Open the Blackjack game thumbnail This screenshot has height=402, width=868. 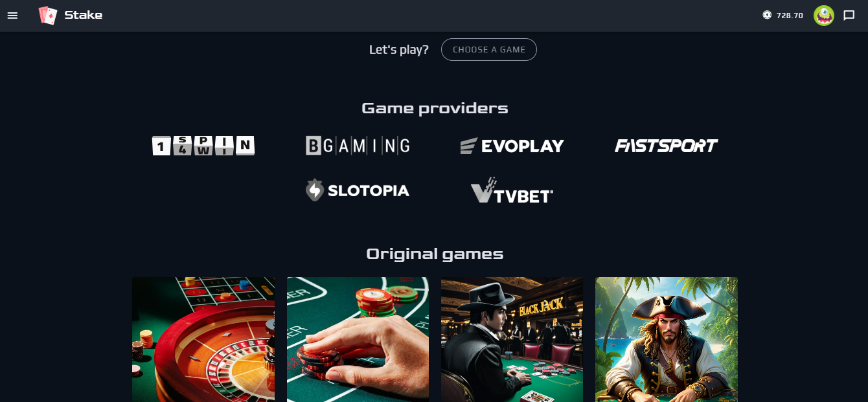(x=512, y=340)
